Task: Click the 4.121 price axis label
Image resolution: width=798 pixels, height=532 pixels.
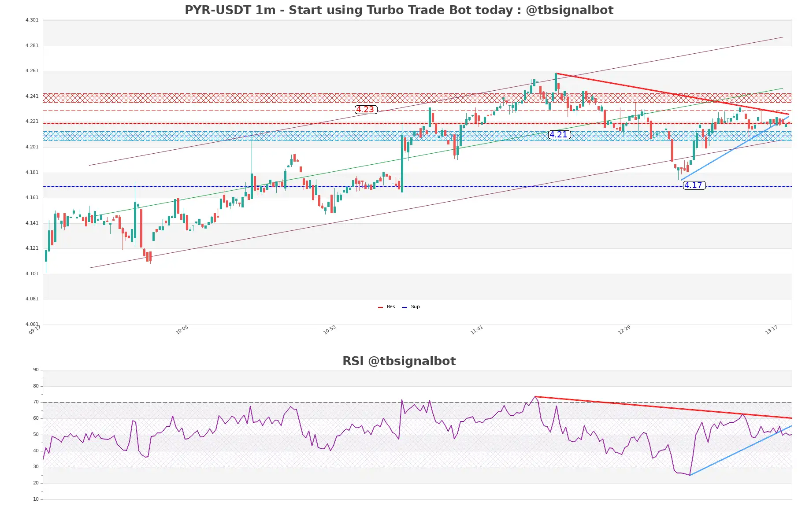Action: coord(32,248)
